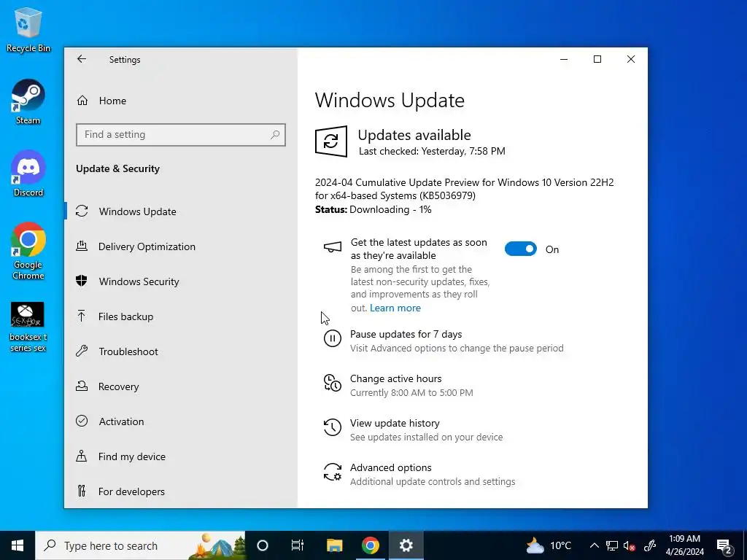Viewport: 747px width, 560px height.
Task: Open the booksex t series sex desktop file
Action: 28,327
